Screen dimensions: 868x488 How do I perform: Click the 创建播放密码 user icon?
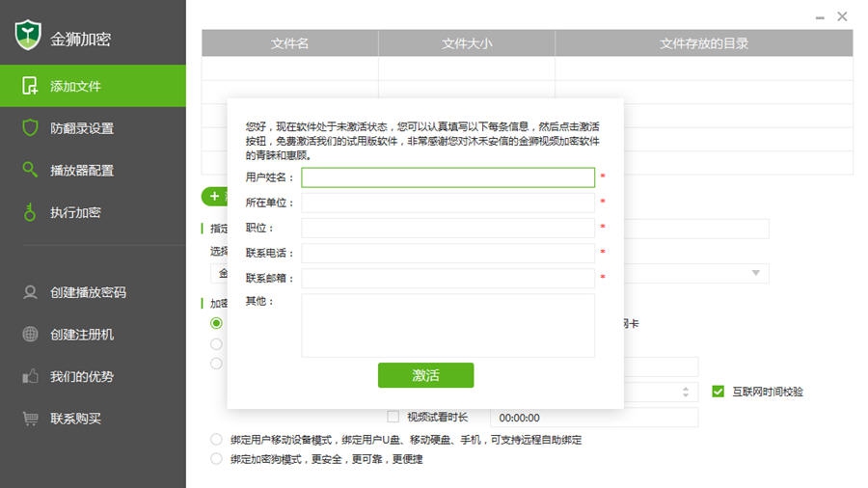tap(30, 292)
